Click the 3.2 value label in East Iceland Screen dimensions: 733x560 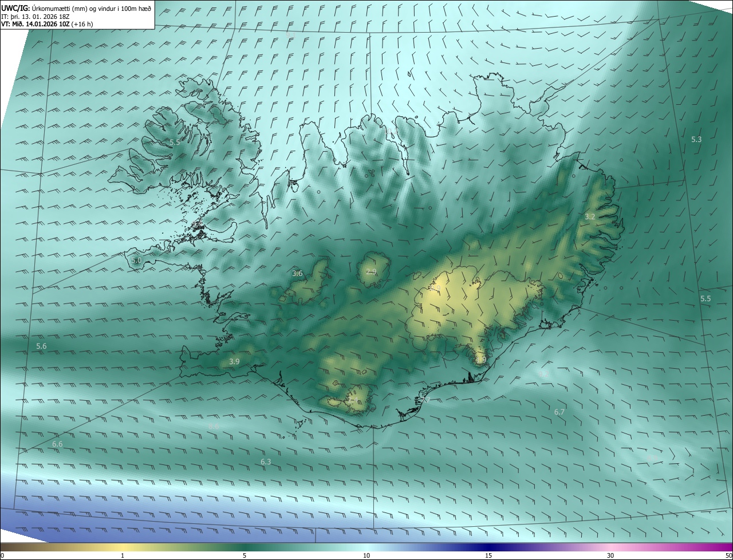(x=590, y=216)
